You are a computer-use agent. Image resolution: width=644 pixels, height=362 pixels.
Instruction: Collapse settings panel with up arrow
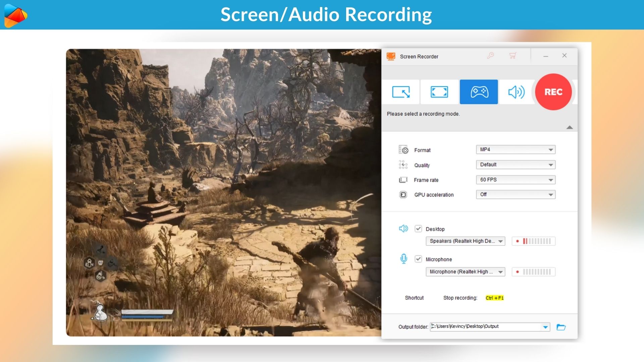(569, 127)
